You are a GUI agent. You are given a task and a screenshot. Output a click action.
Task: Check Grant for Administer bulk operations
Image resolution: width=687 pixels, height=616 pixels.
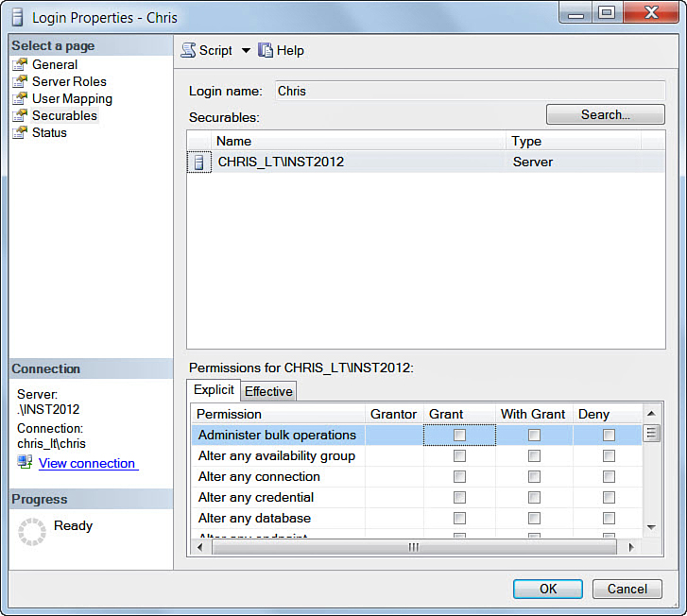point(459,436)
